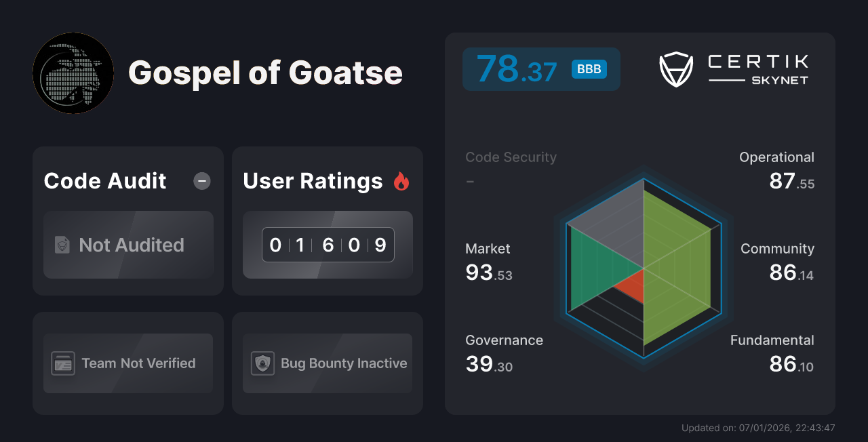Image resolution: width=868 pixels, height=442 pixels.
Task: Click the Gospel of Goatse project logo
Action: (73, 73)
